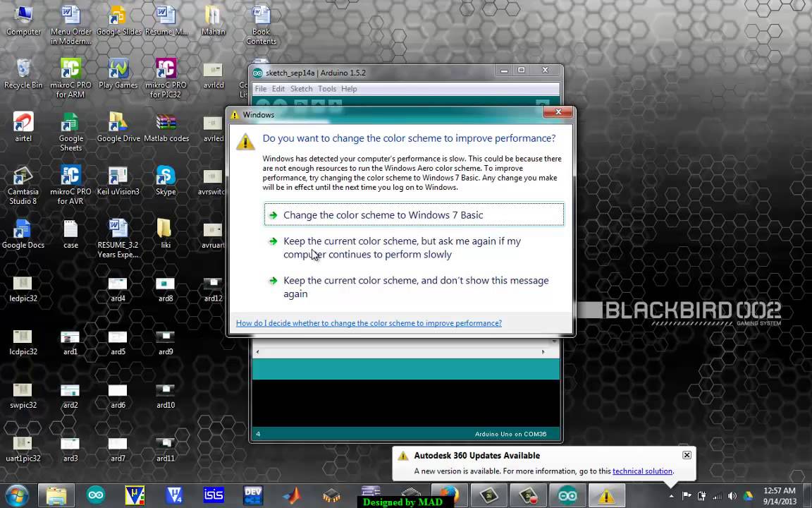
Task: Dismiss the Autodesk 360 Updates notification
Action: point(687,455)
